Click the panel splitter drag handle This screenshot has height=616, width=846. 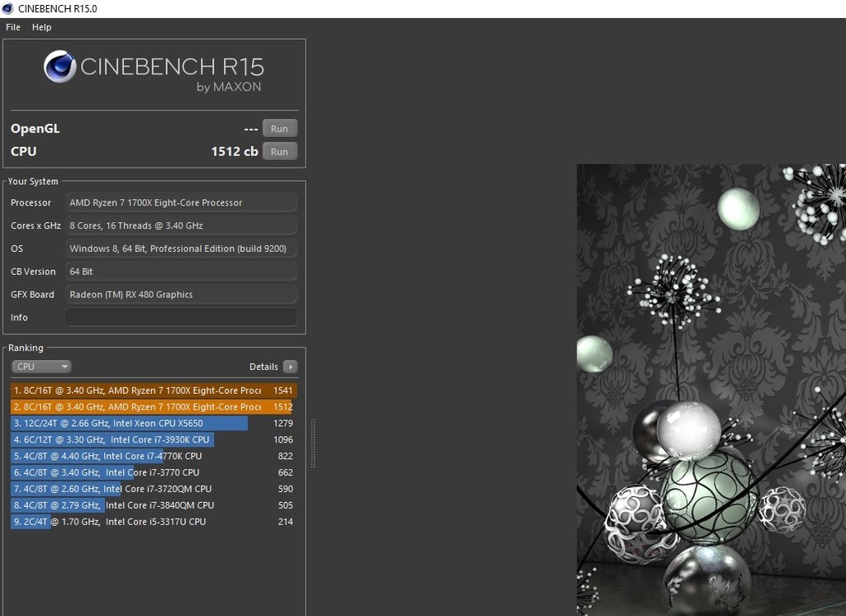(x=312, y=443)
